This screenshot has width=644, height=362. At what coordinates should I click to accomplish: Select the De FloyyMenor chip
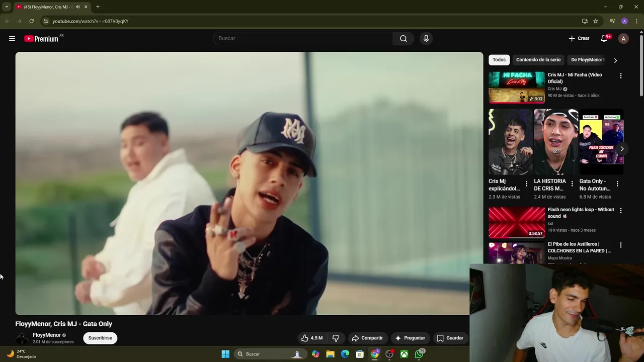(588, 60)
